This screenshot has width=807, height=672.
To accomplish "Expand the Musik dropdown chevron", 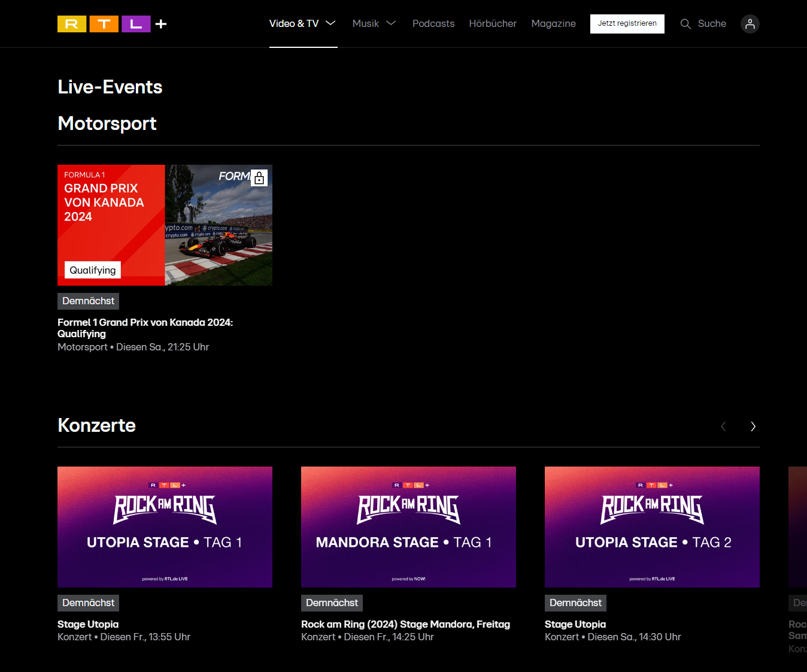I will click(391, 23).
